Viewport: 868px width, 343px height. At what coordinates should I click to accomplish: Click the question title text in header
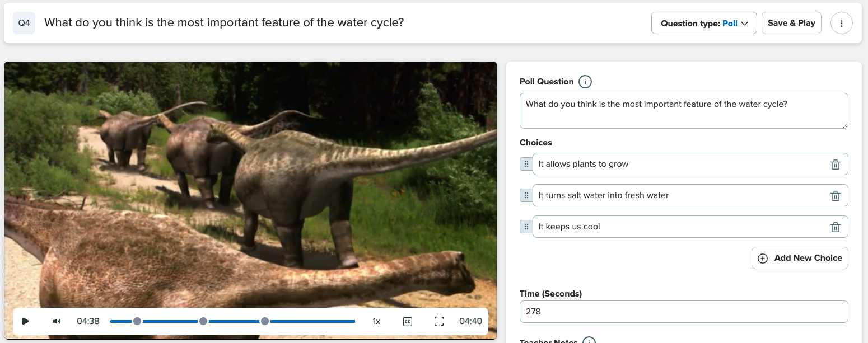[x=224, y=22]
